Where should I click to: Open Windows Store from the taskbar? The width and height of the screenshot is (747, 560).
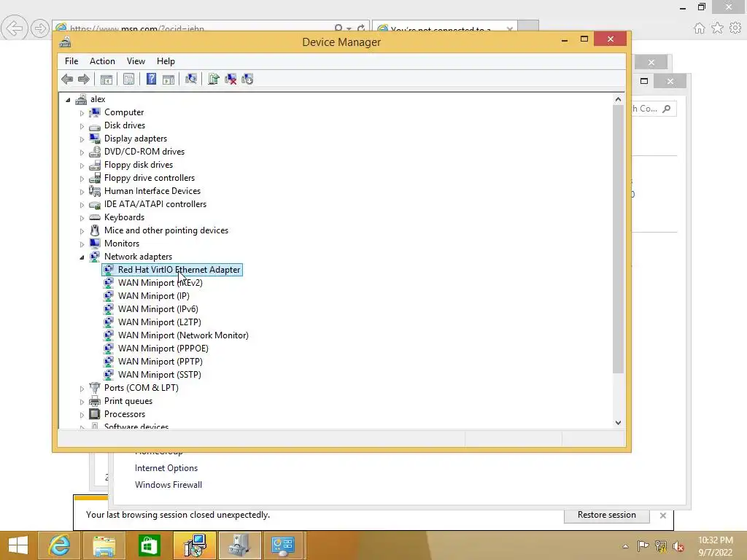149,545
